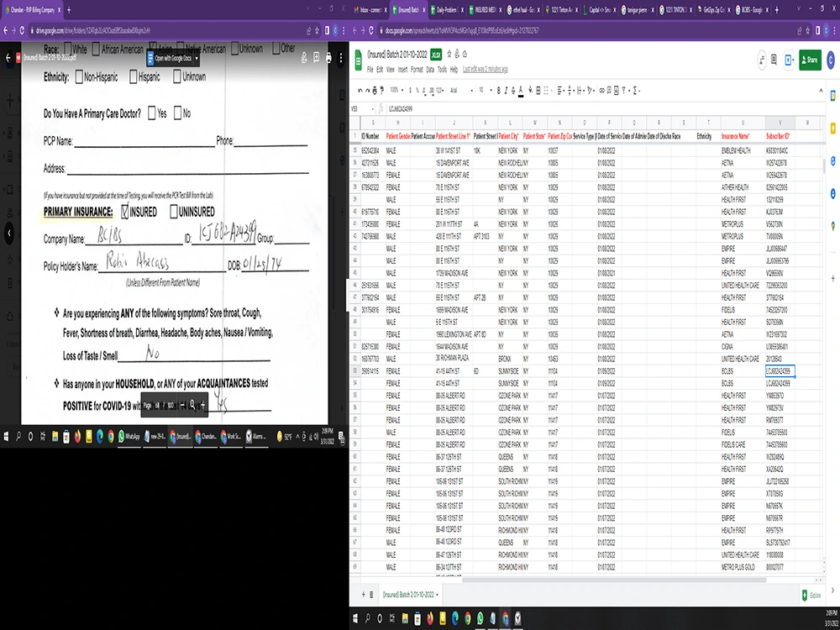
Task: Click Open with Google Docs
Action: tap(169, 58)
